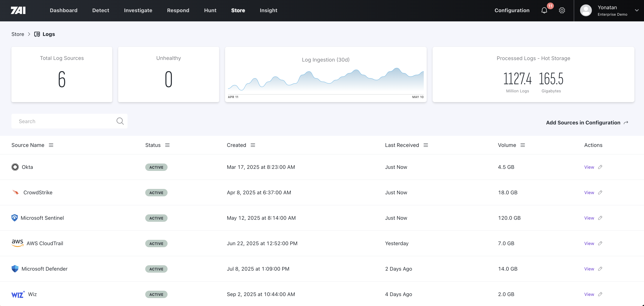This screenshot has width=644, height=306.
Task: Edit the CrowdStrike source with pencil icon
Action: (x=600, y=192)
